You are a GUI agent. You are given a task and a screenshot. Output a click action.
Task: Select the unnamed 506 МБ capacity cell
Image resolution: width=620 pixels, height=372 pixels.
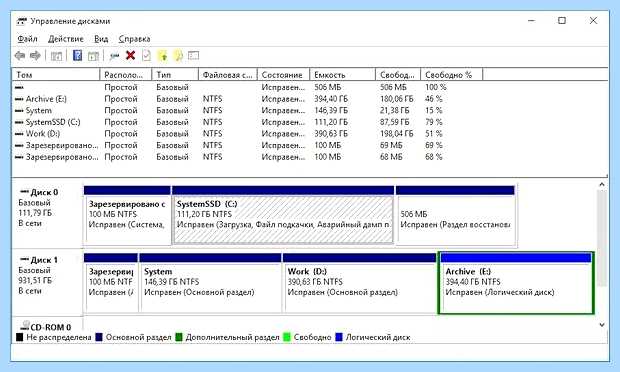click(x=328, y=87)
